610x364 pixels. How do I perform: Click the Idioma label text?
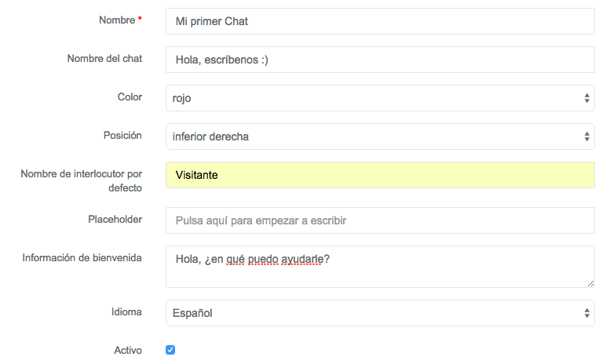click(x=126, y=311)
